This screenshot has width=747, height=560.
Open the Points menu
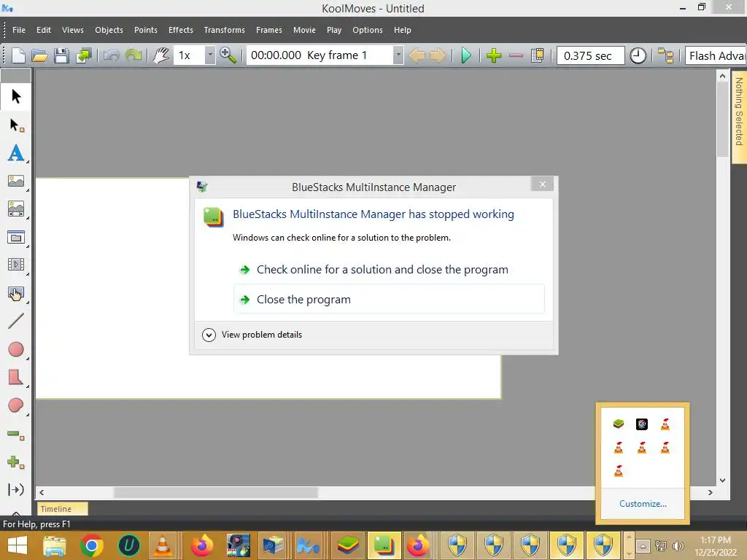coord(145,30)
